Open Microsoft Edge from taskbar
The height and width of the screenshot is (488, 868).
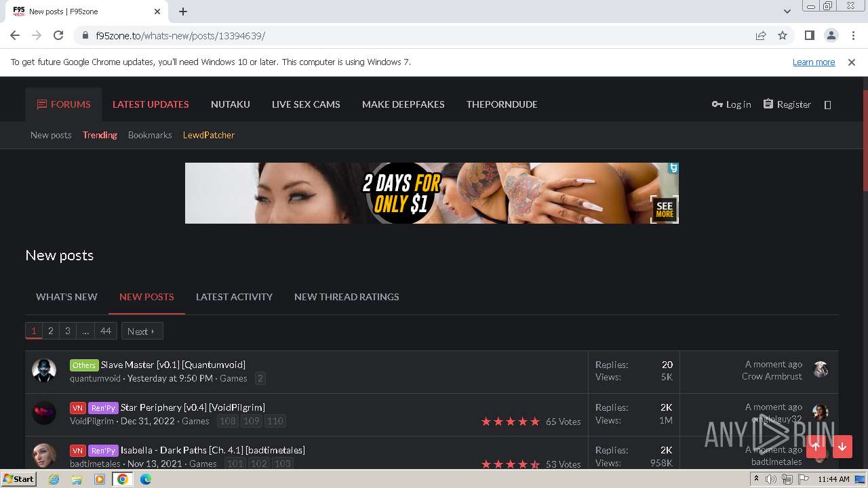point(146,479)
